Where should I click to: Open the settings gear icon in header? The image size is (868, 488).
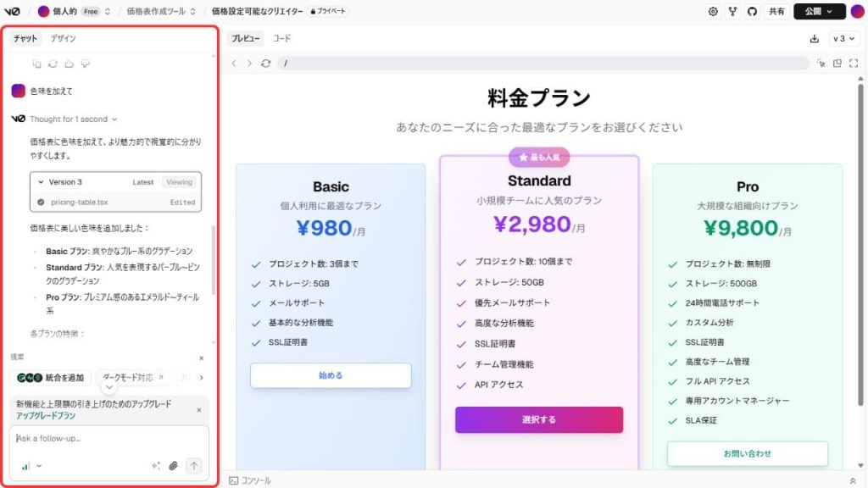[x=713, y=11]
